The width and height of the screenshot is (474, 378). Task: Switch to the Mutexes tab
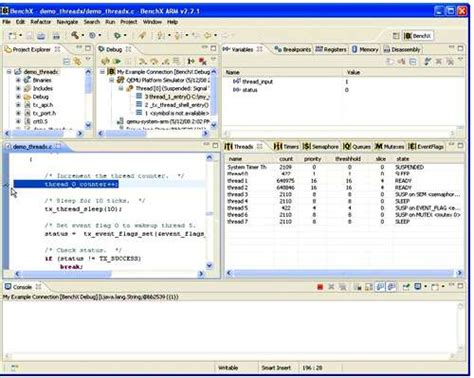(x=389, y=146)
